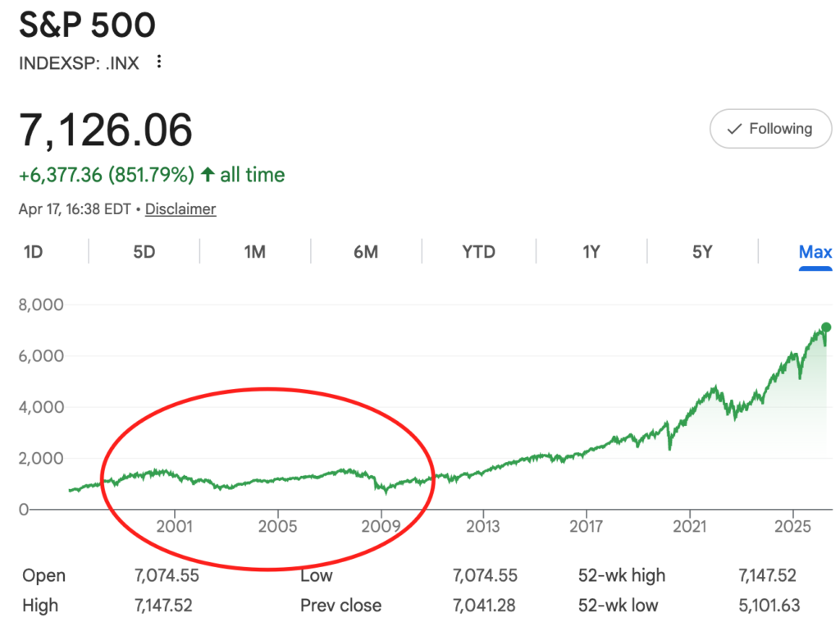Toggle the Following button

click(770, 129)
